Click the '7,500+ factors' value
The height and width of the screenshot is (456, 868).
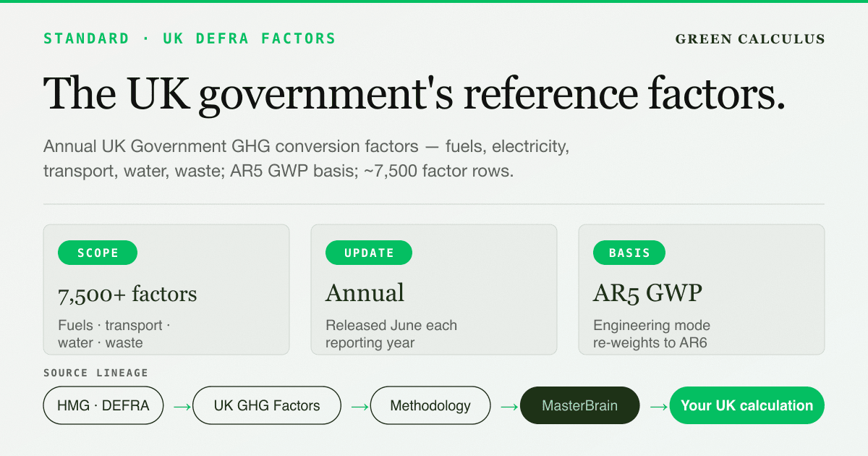tap(127, 294)
